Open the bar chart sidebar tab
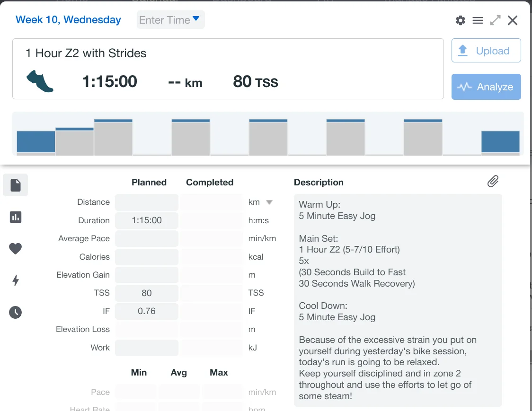Screen dimensions: 532x411 pyautogui.click(x=16, y=217)
